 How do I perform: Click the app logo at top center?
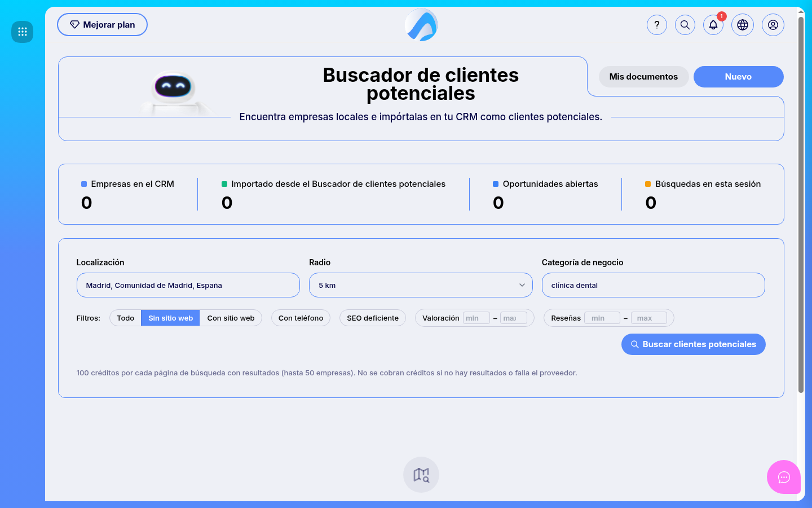pyautogui.click(x=421, y=25)
